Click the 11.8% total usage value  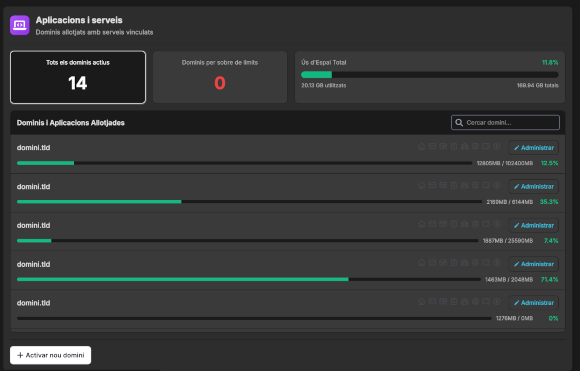tap(550, 63)
